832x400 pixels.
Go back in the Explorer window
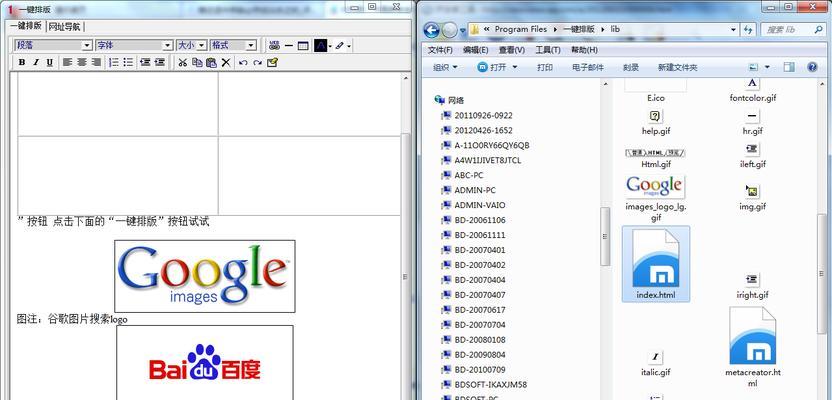click(x=432, y=30)
